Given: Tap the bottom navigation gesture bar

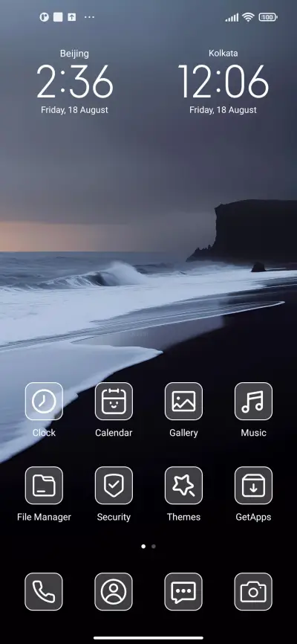Looking at the screenshot, I should coord(148,638).
